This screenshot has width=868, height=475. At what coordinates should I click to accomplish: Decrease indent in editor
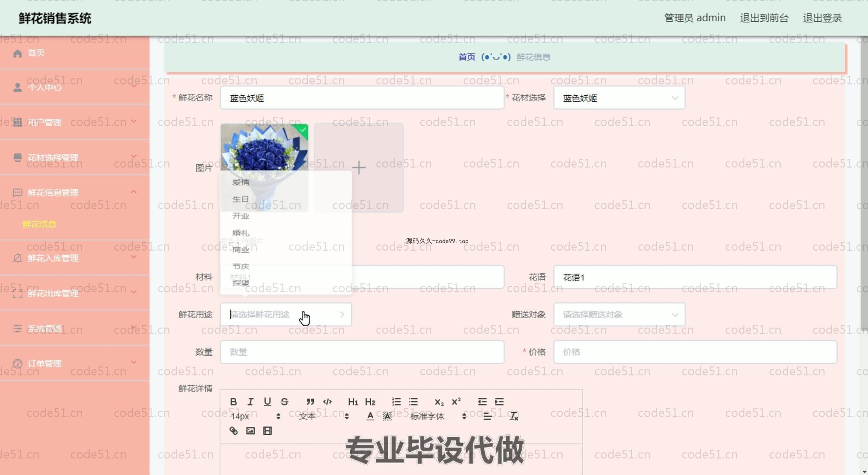482,401
